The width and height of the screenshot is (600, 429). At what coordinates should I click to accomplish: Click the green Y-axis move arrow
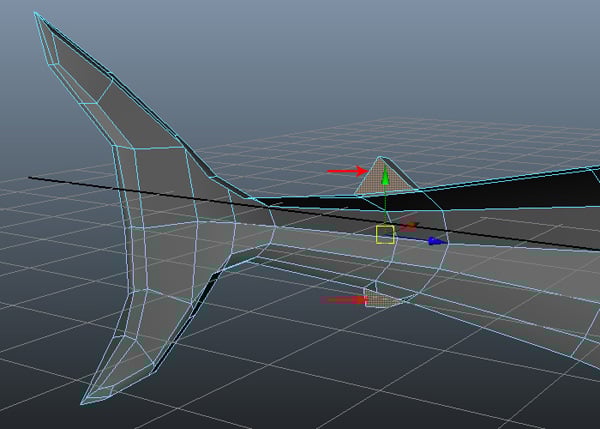point(385,177)
